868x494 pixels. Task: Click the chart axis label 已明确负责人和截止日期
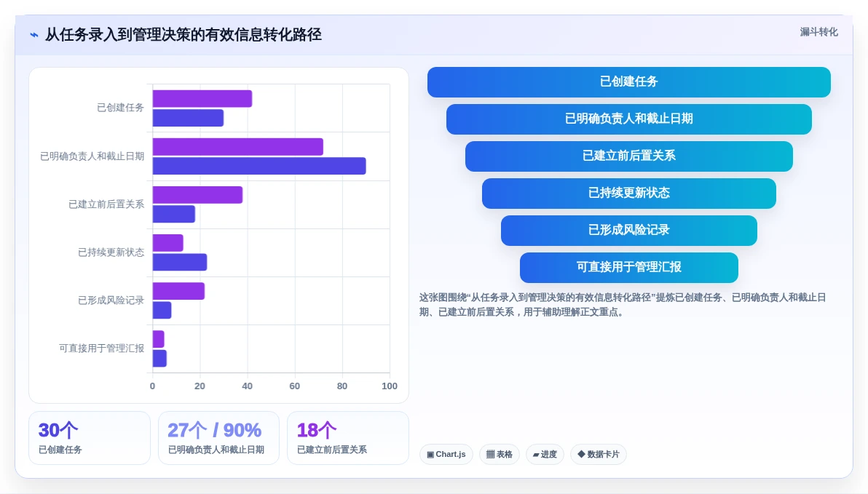tap(92, 156)
